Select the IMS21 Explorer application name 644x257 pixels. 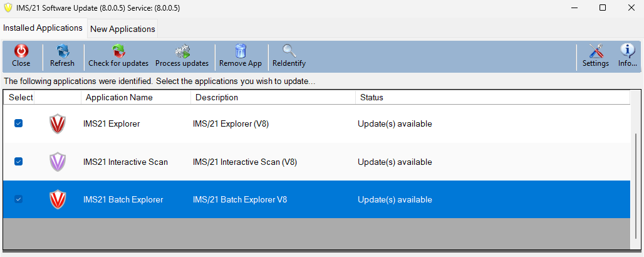tap(112, 123)
